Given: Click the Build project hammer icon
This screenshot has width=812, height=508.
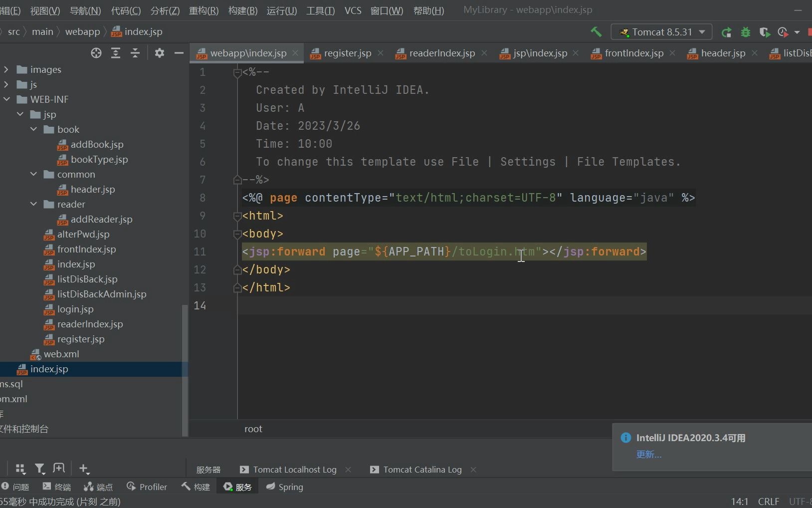Looking at the screenshot, I should pyautogui.click(x=596, y=32).
